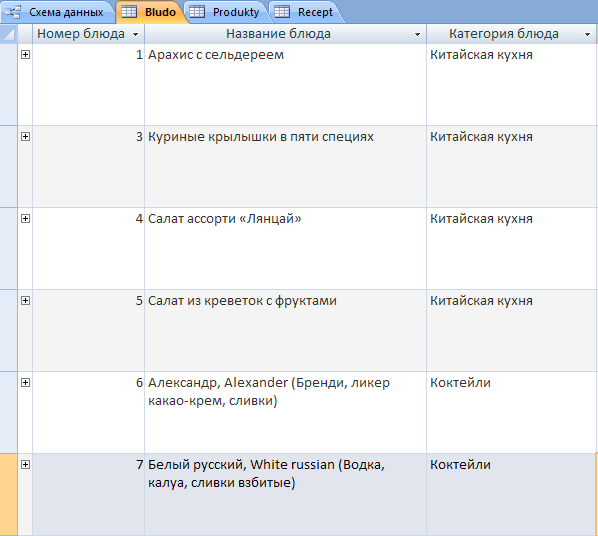This screenshot has height=536, width=598.
Task: Click the cell Салат из креветок с фруктами
Action: tap(285, 331)
